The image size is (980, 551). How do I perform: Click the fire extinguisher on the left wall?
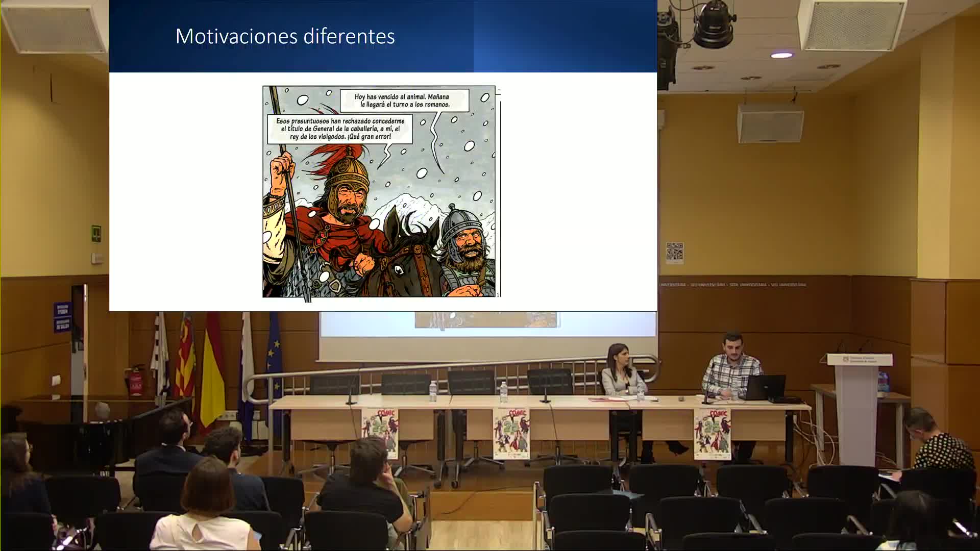pos(135,381)
